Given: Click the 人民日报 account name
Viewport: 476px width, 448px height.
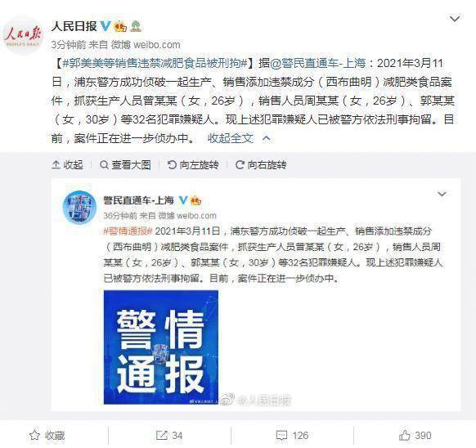Looking at the screenshot, I should click(x=74, y=26).
